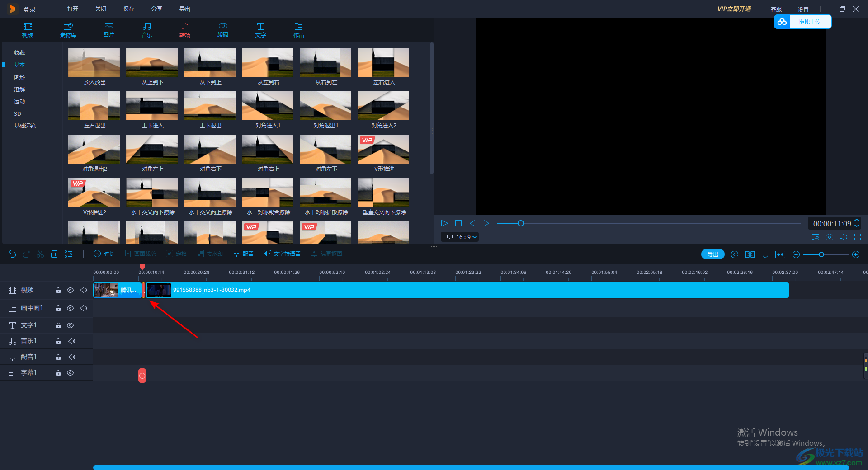Screen dimensions: 868x470
Task: Click the preview progress slider handle
Action: click(521, 223)
